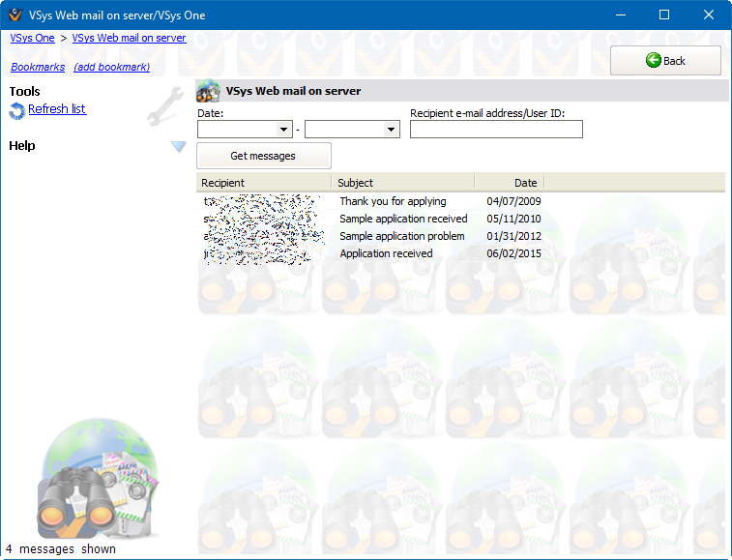Select the Sample application problem message row

(x=401, y=236)
